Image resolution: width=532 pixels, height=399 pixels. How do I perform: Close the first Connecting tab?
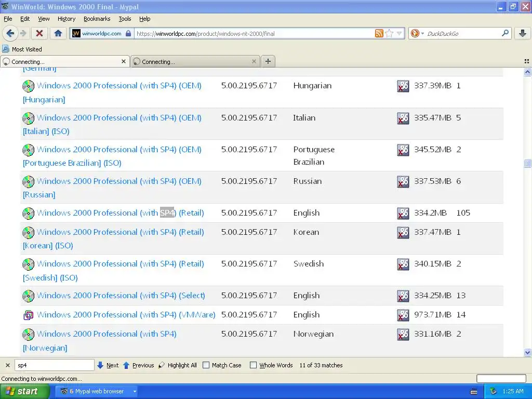(x=124, y=61)
